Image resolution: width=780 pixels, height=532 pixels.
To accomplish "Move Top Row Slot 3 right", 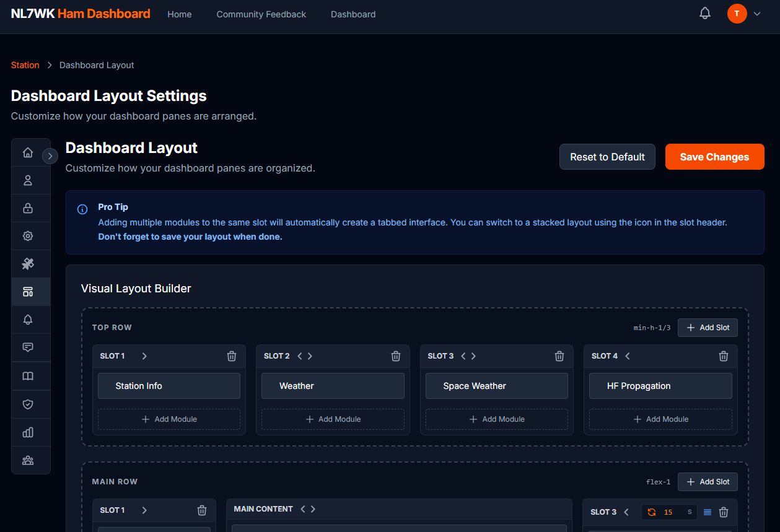I will [x=473, y=356].
